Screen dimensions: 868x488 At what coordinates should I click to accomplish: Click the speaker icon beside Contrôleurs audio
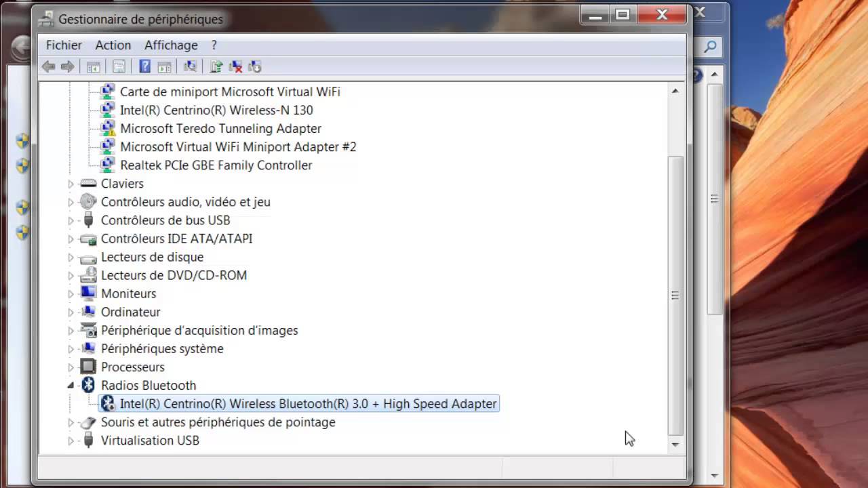click(88, 202)
